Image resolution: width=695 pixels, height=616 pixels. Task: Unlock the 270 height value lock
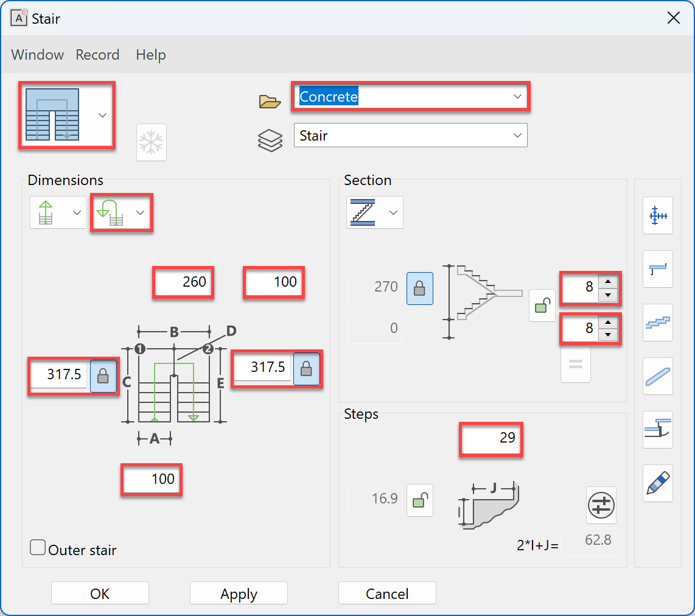(420, 289)
